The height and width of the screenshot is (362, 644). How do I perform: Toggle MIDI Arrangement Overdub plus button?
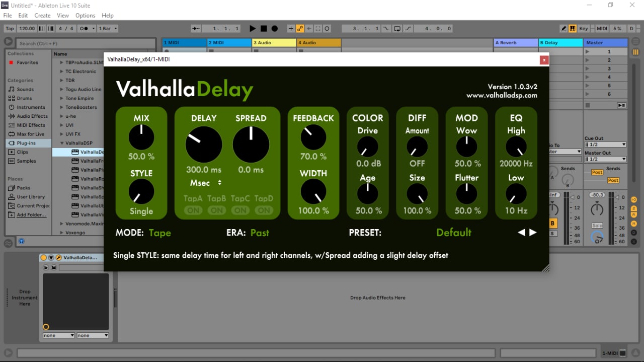coord(291,29)
